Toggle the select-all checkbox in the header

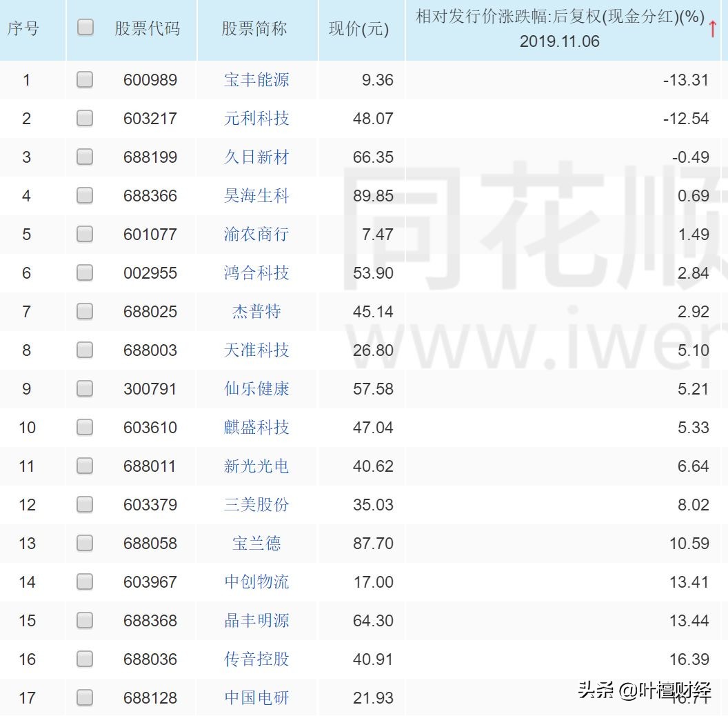(x=84, y=29)
